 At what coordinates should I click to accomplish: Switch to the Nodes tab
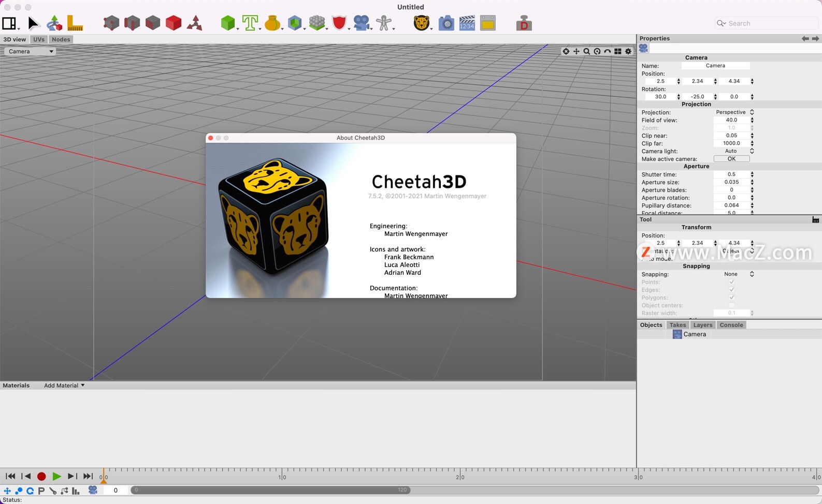[61, 39]
